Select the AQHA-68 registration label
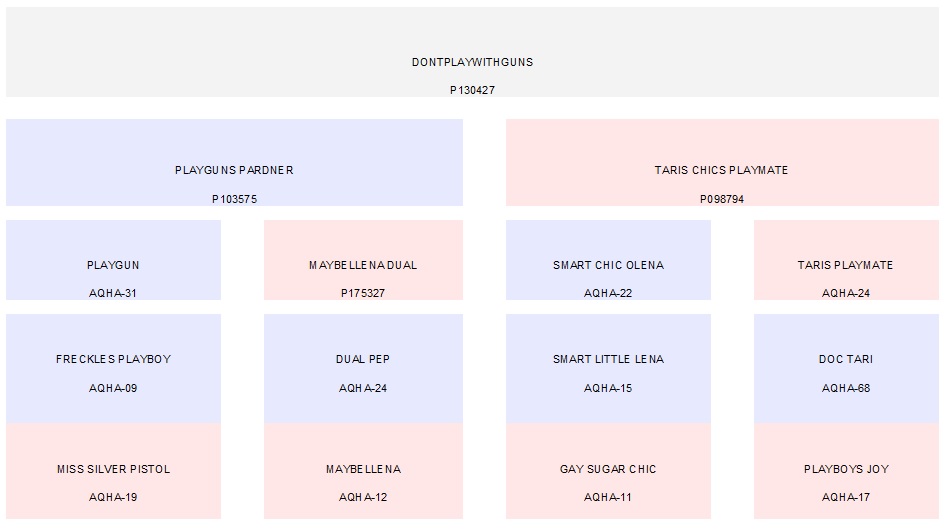 (845, 388)
